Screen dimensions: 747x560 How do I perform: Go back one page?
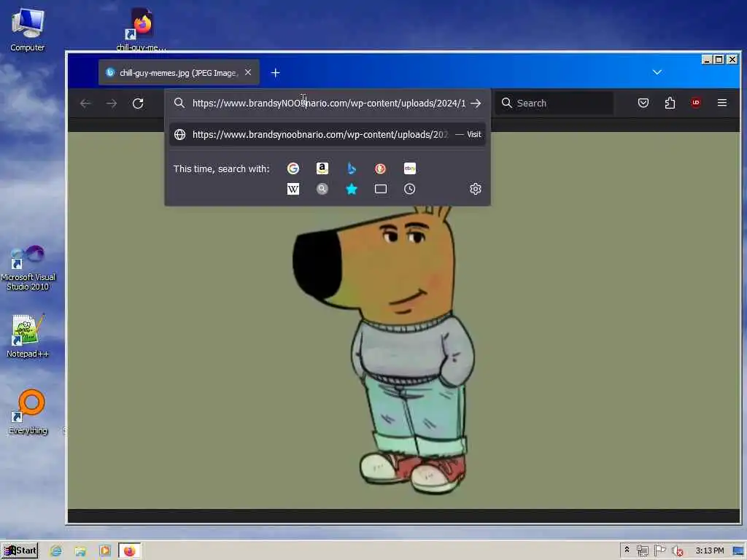coord(86,104)
